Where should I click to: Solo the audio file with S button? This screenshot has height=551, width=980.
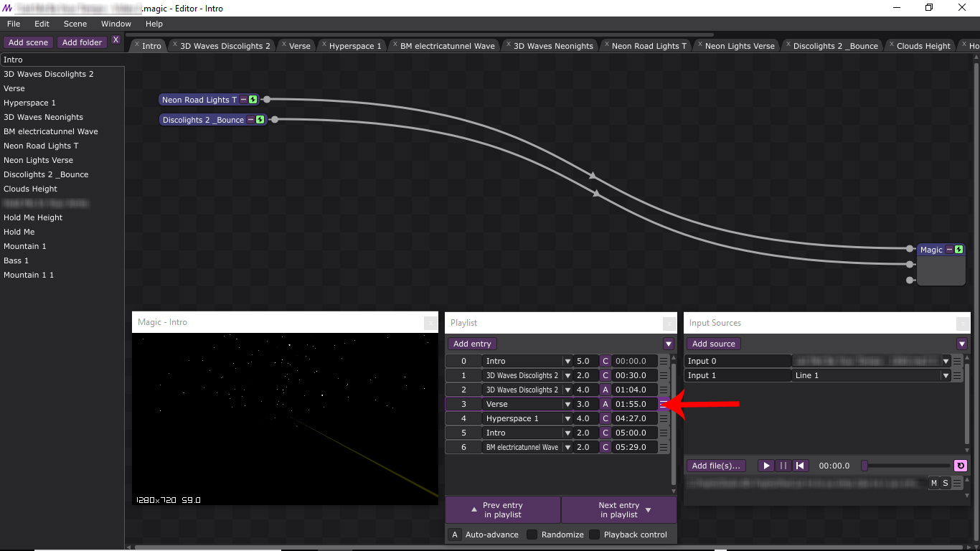(946, 483)
